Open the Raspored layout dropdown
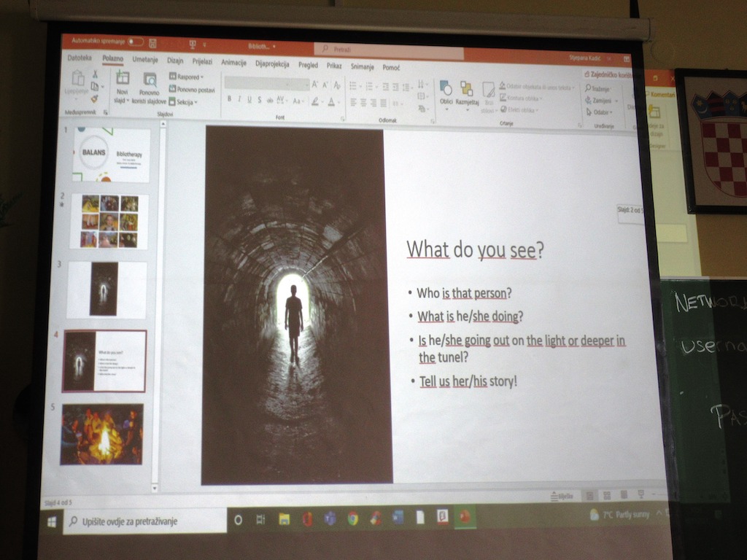Screen dimensions: 747x560 pos(186,77)
